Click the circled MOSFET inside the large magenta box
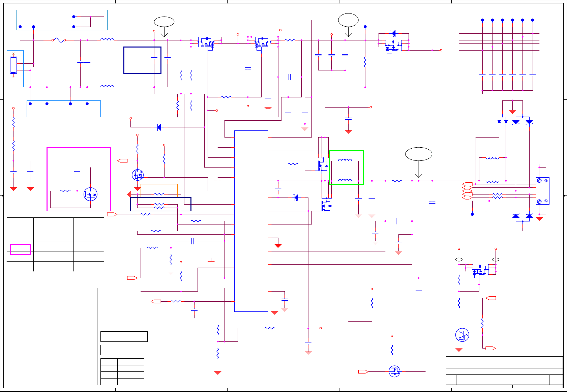Viewport: 567px width, 392px height. click(90, 194)
